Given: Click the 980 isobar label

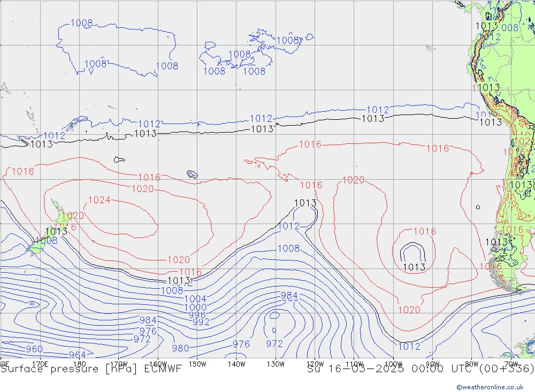Looking at the screenshot, I should (180, 348).
